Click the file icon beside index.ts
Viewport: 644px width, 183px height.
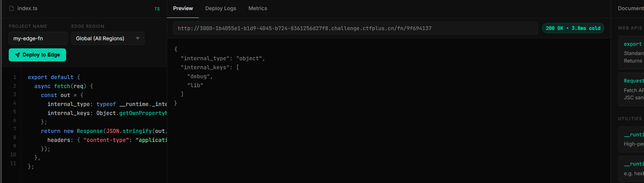coord(12,8)
